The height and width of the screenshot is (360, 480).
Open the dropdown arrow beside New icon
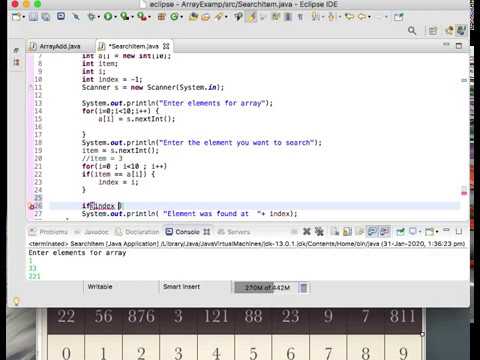coord(23,17)
